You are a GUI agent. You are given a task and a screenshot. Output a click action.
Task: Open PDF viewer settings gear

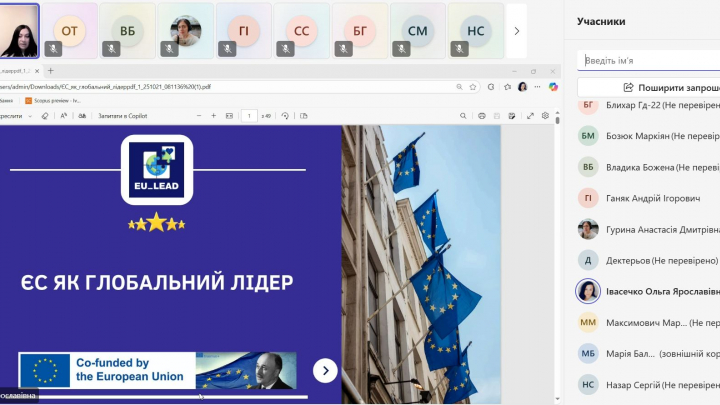(x=545, y=116)
